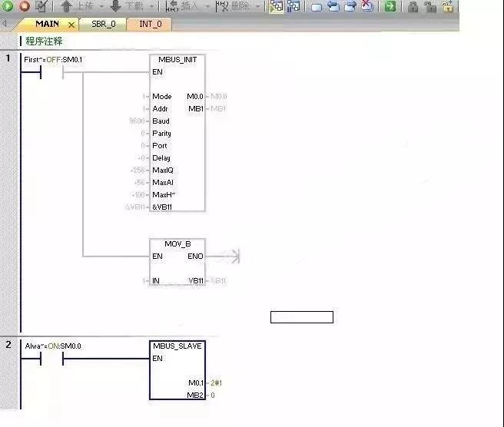Select the SM0.1 First scan contact
This screenshot has width=504, height=427.
click(x=51, y=72)
